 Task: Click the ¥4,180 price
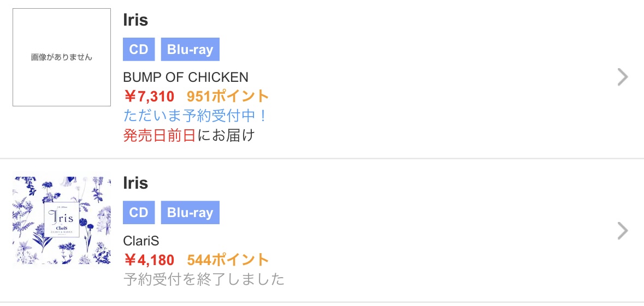149,260
